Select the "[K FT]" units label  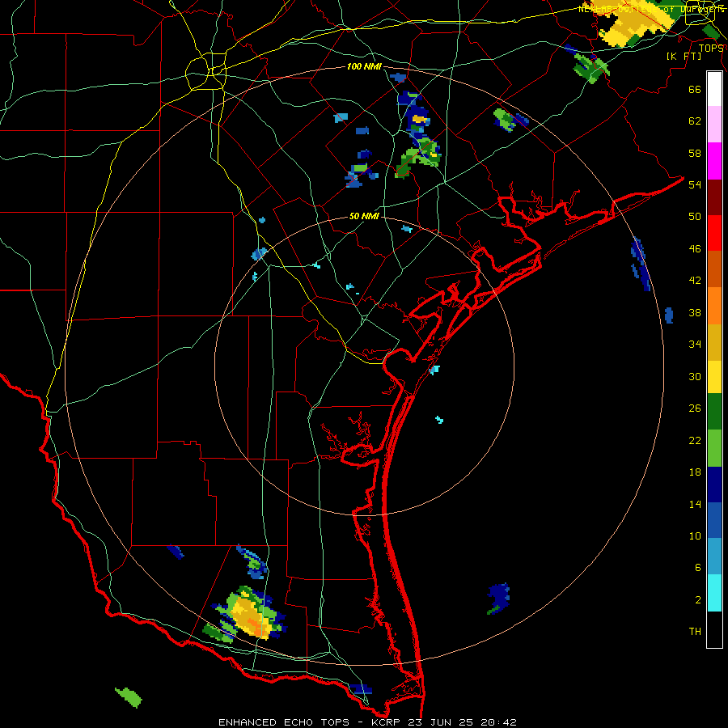pos(684,56)
